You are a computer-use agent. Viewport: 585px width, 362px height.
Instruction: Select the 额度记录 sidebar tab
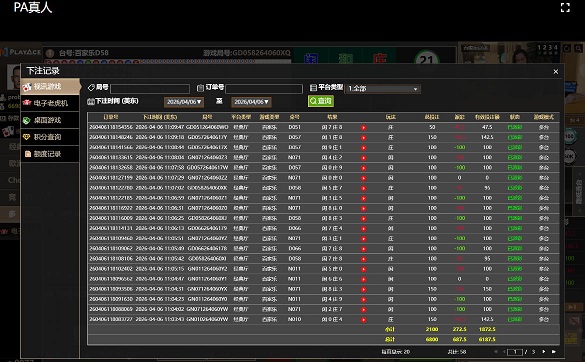click(x=50, y=154)
